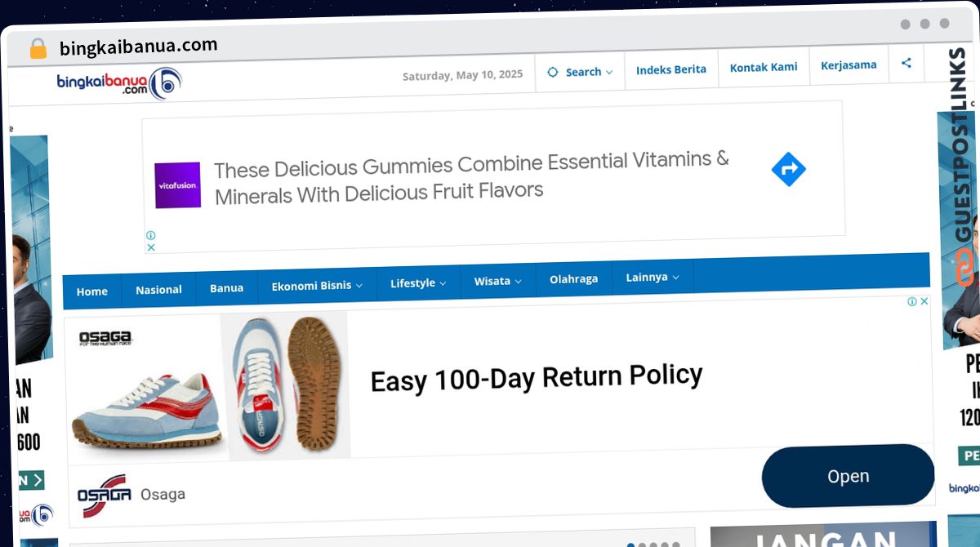980x547 pixels.
Task: Open the Lainnya dropdown menu
Action: [x=653, y=278]
